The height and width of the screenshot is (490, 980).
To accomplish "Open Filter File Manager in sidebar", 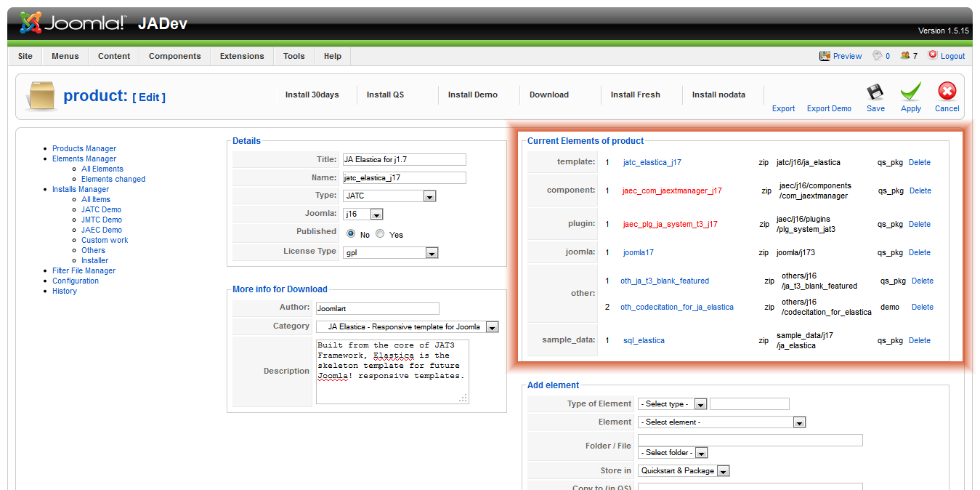I will 84,270.
